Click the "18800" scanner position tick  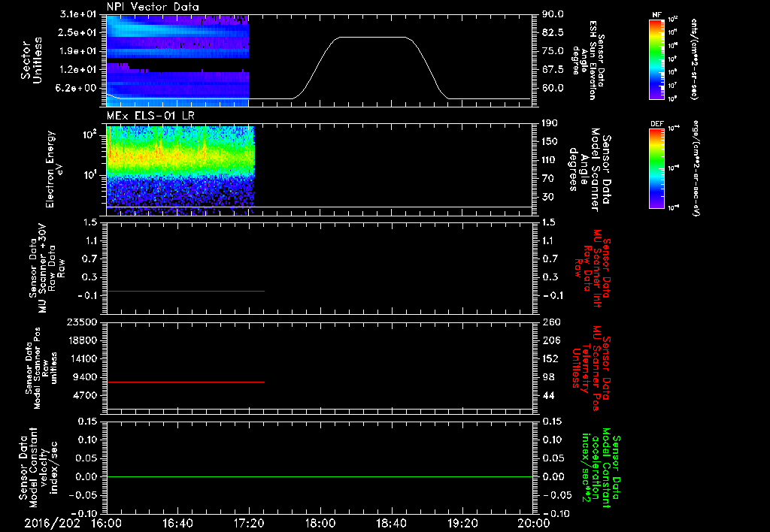point(81,340)
